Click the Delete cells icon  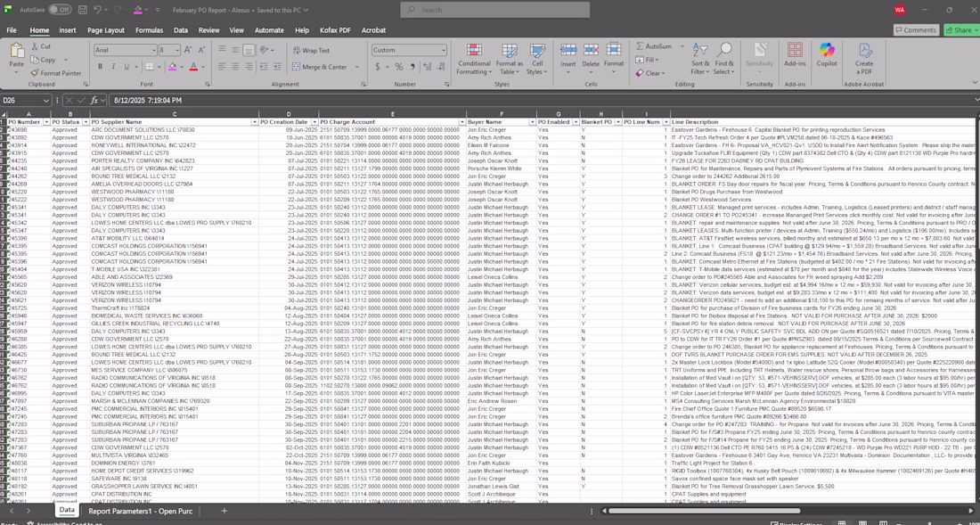(591, 51)
